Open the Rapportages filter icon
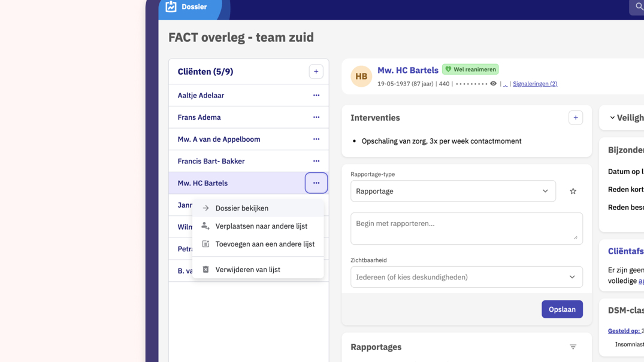 (573, 347)
